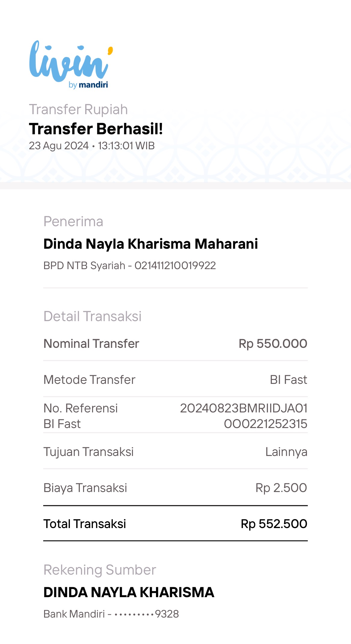Click the "Metode Transfer" label
This screenshot has width=351, height=644.
coord(89,380)
